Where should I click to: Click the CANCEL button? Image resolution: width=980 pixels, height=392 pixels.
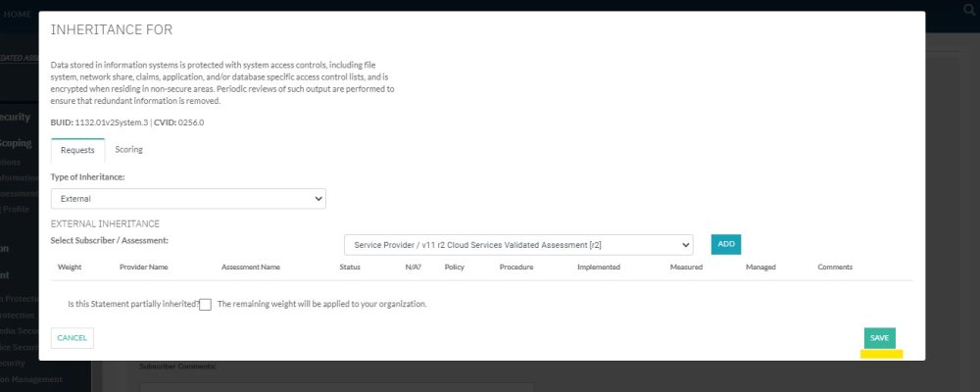click(73, 337)
